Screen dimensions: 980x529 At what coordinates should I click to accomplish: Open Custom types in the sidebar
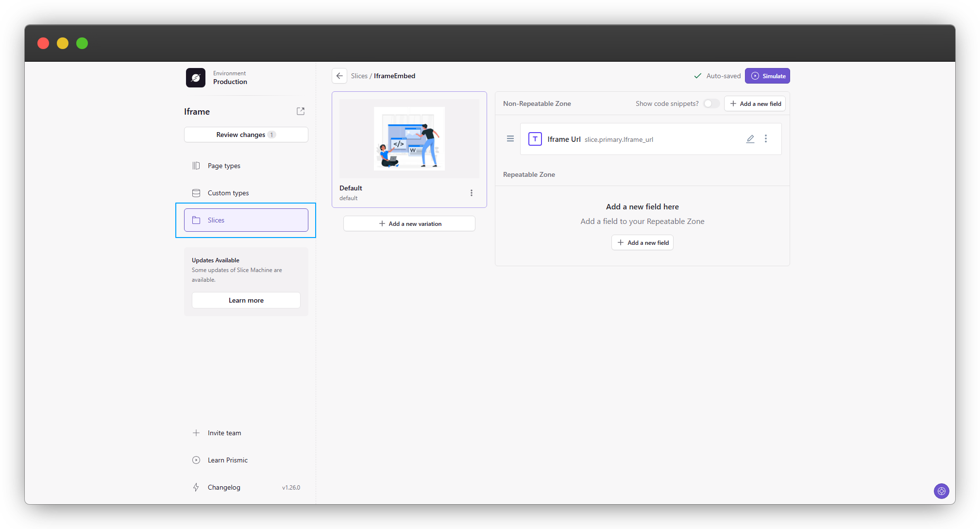point(246,193)
